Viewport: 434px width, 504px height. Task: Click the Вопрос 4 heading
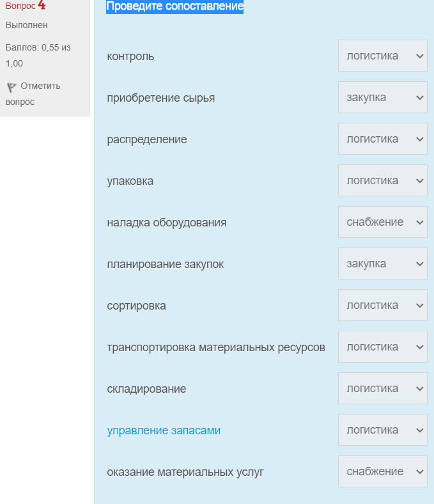(x=26, y=5)
